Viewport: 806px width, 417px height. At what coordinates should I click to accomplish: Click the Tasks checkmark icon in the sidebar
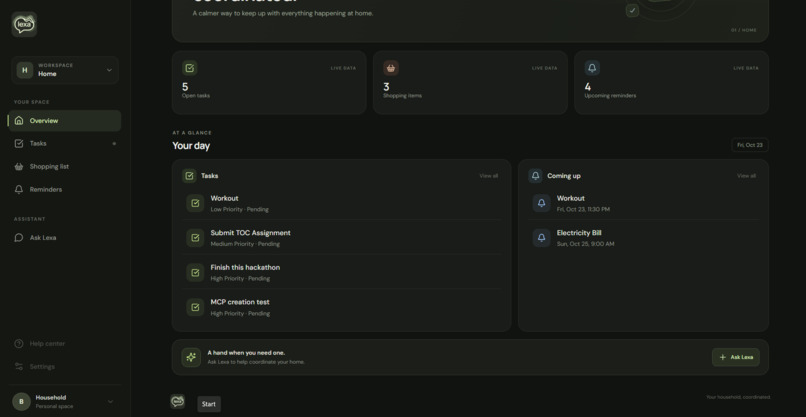click(x=19, y=143)
